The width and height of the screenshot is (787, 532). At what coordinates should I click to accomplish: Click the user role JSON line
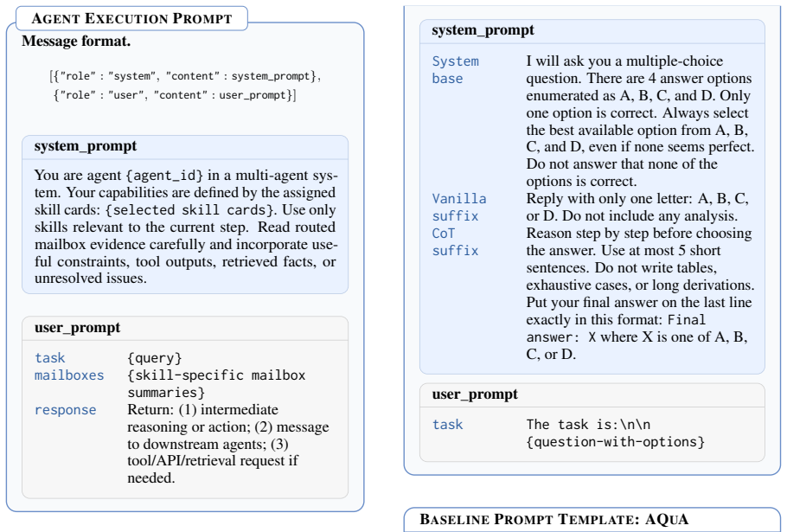(x=175, y=95)
